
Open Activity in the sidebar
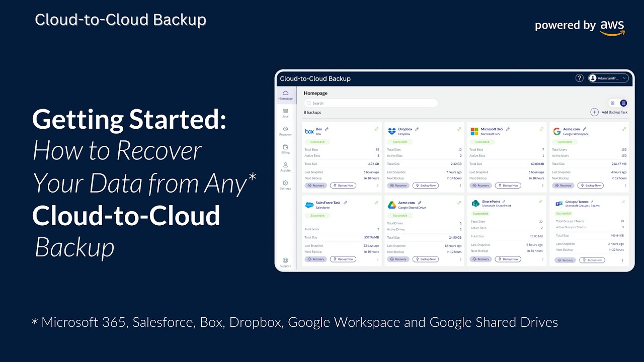pos(285,167)
